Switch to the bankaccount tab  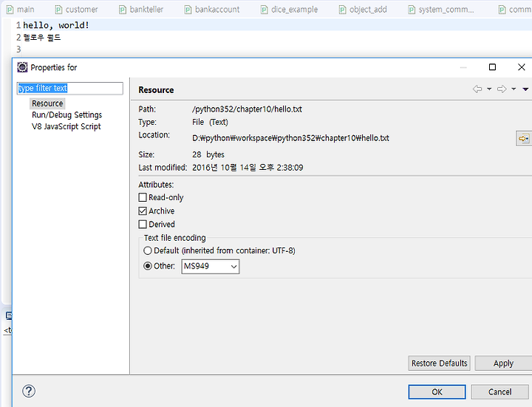pyautogui.click(x=212, y=10)
